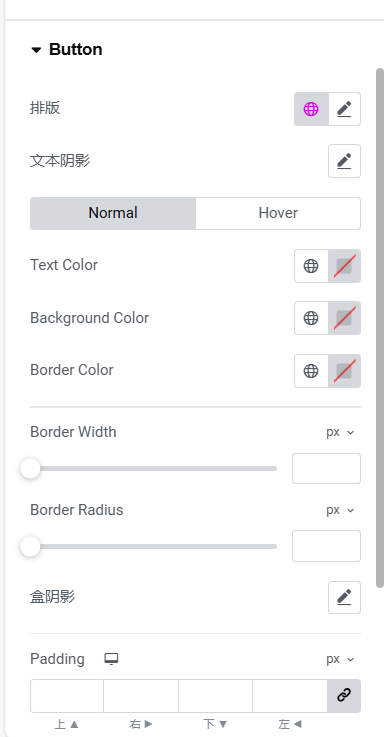Image resolution: width=384 pixels, height=737 pixels.
Task: Switch to the Normal state tab
Action: (x=113, y=213)
